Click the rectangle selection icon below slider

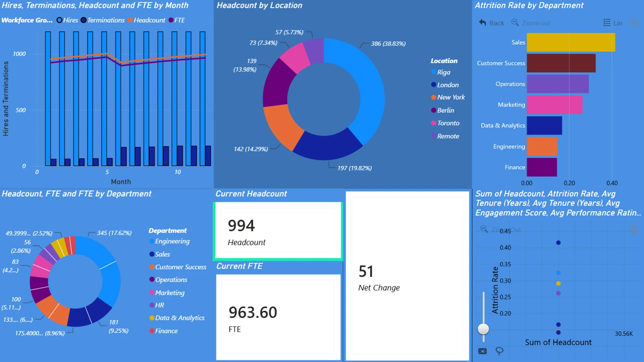[x=482, y=351]
